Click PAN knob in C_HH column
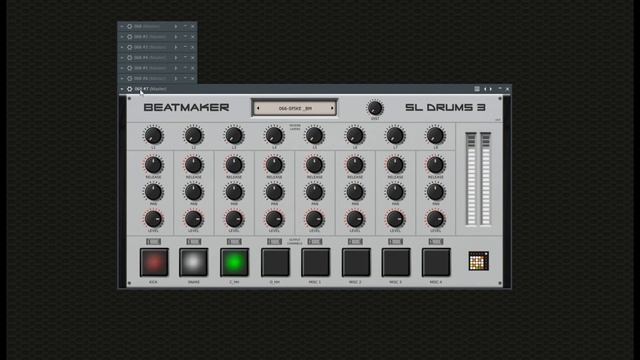 tap(234, 192)
